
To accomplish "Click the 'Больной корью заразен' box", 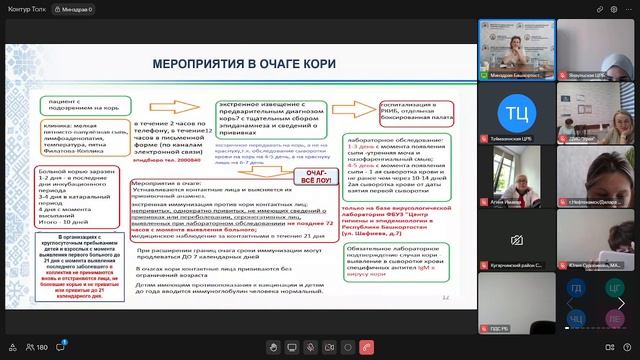I will click(x=77, y=197).
